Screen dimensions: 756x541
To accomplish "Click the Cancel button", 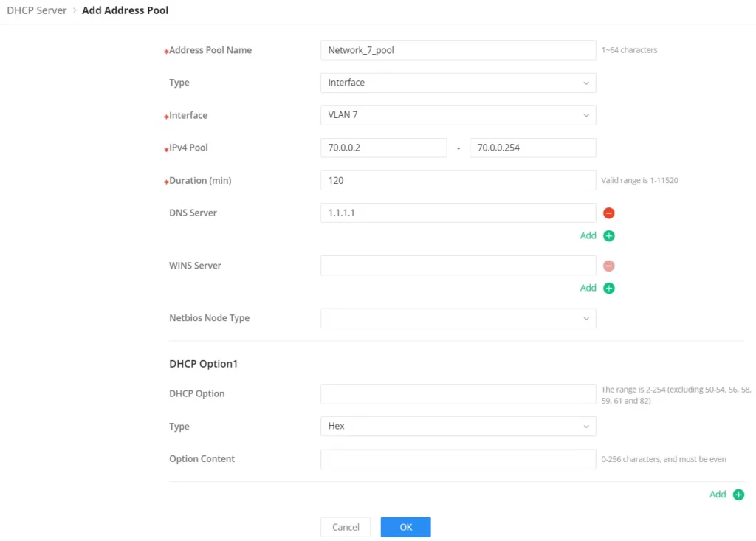I will 346,527.
